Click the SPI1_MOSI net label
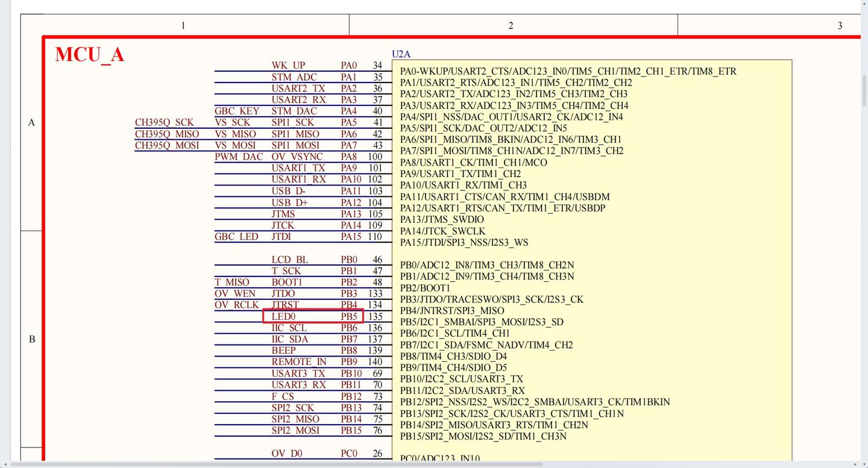 tap(295, 145)
